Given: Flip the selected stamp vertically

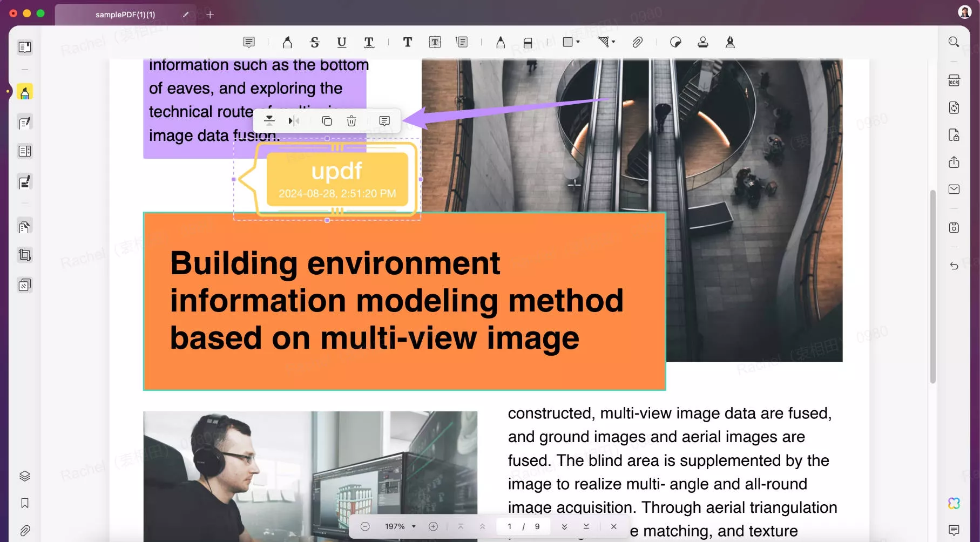Looking at the screenshot, I should click(269, 121).
